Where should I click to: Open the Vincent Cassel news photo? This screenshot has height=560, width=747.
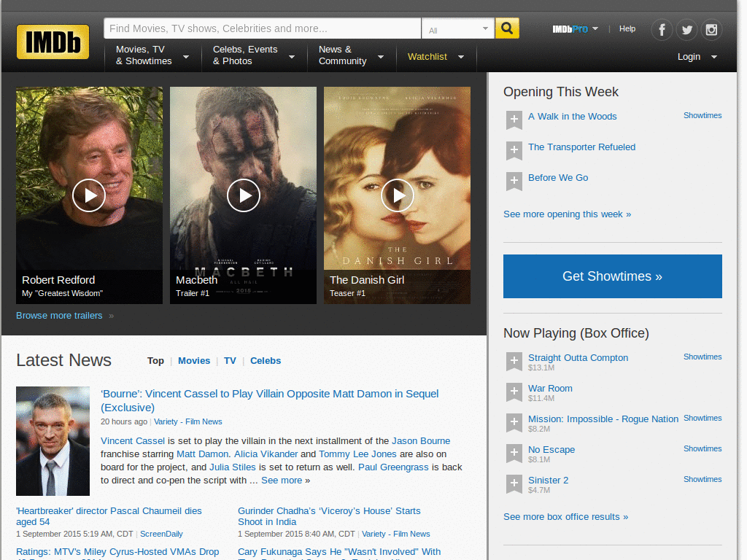click(53, 441)
